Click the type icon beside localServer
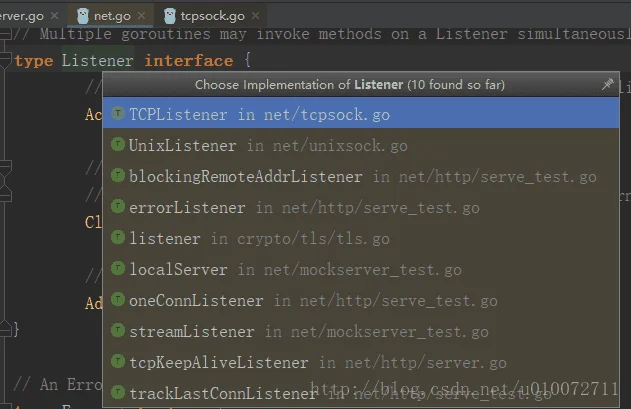 pyautogui.click(x=118, y=268)
